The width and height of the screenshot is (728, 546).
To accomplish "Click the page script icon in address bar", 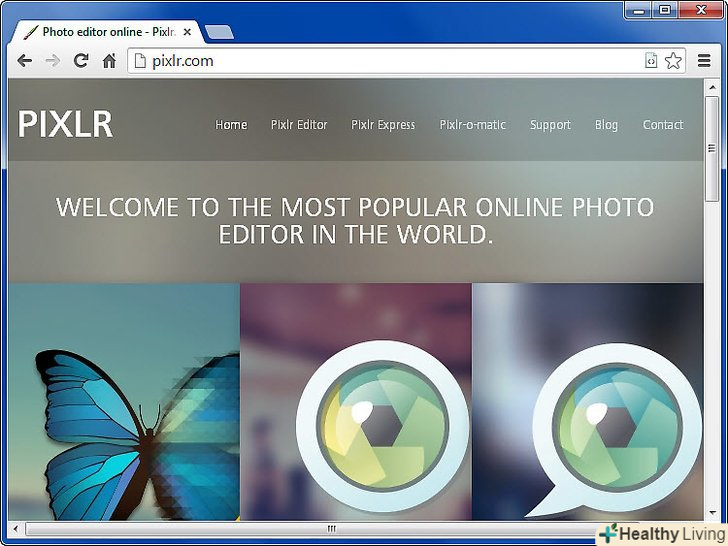I will pos(651,60).
